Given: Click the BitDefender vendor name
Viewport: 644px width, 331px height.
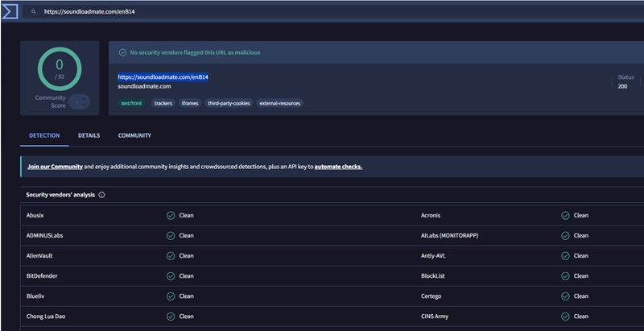Looking at the screenshot, I should (x=42, y=276).
